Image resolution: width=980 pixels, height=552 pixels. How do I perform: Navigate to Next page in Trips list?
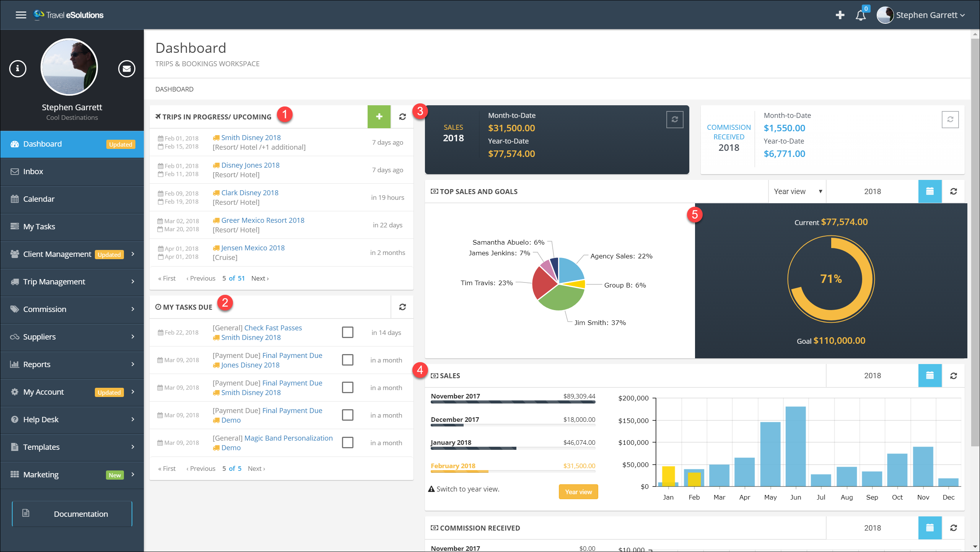tap(259, 278)
